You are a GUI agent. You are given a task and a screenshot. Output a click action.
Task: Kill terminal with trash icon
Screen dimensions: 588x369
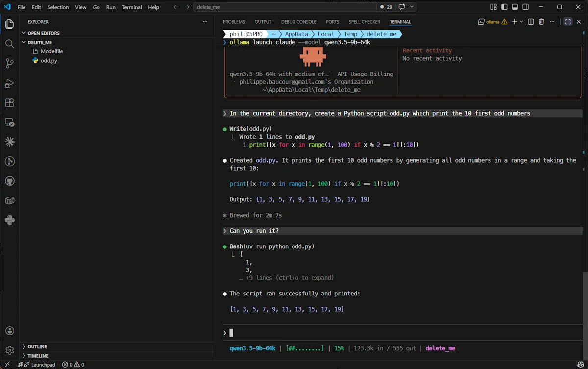pos(541,22)
